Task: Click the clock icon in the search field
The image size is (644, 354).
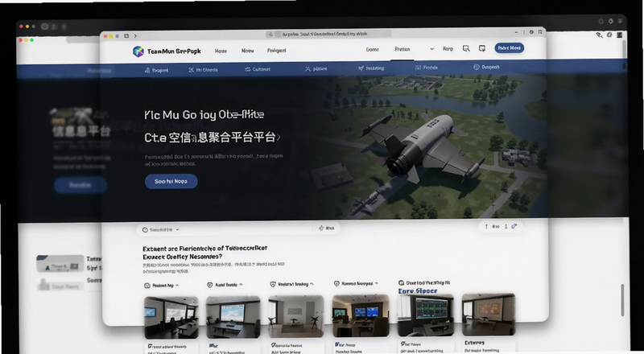Action: [145, 230]
